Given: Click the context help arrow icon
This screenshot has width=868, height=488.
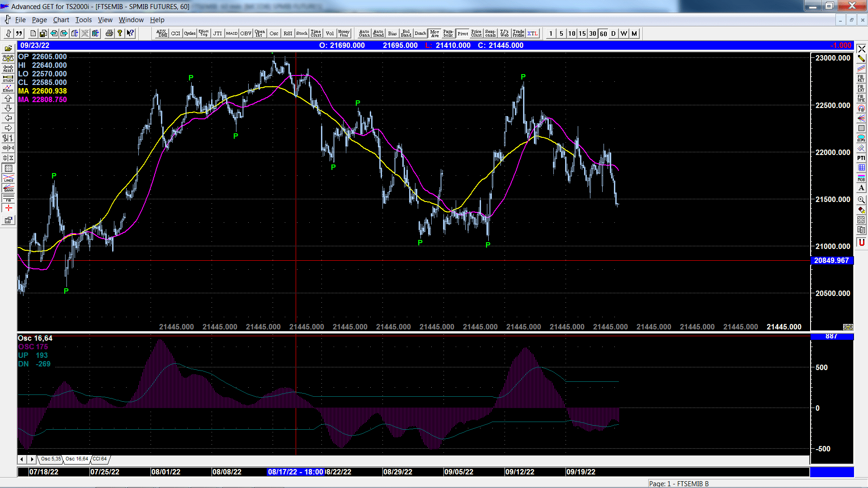Looking at the screenshot, I should 130,33.
